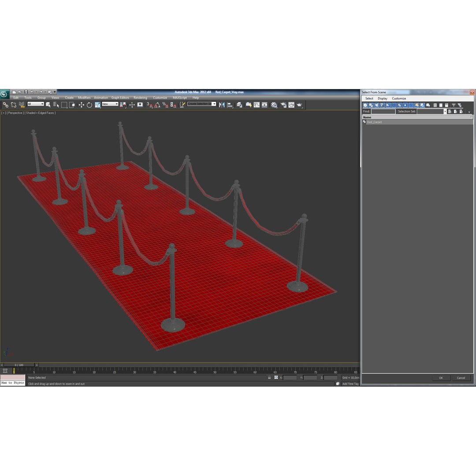
Task: Activate the Select Object cursor tool
Action: click(x=48, y=105)
